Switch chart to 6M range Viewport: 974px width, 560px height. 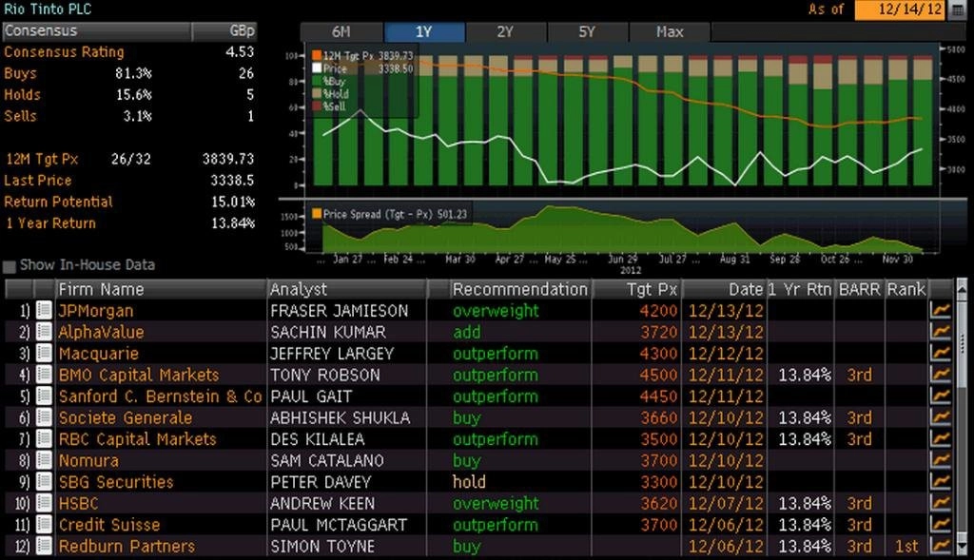(341, 31)
